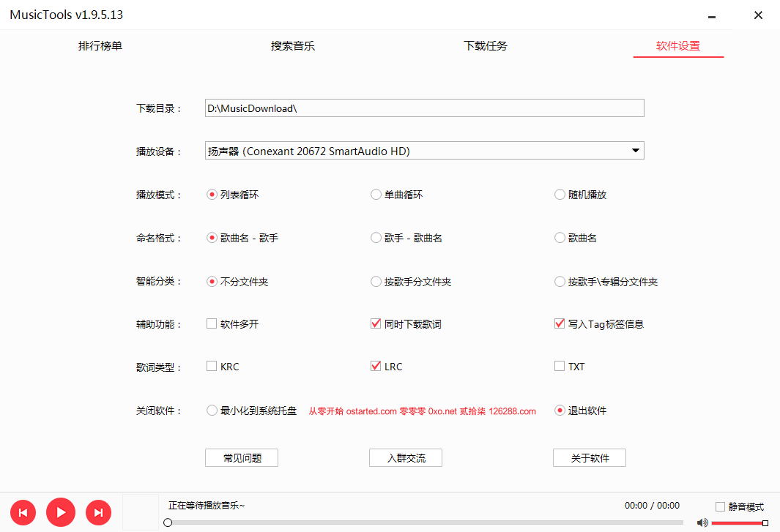
Task: Uncheck 写入Tag标签信息 checkbox
Action: [x=559, y=323]
